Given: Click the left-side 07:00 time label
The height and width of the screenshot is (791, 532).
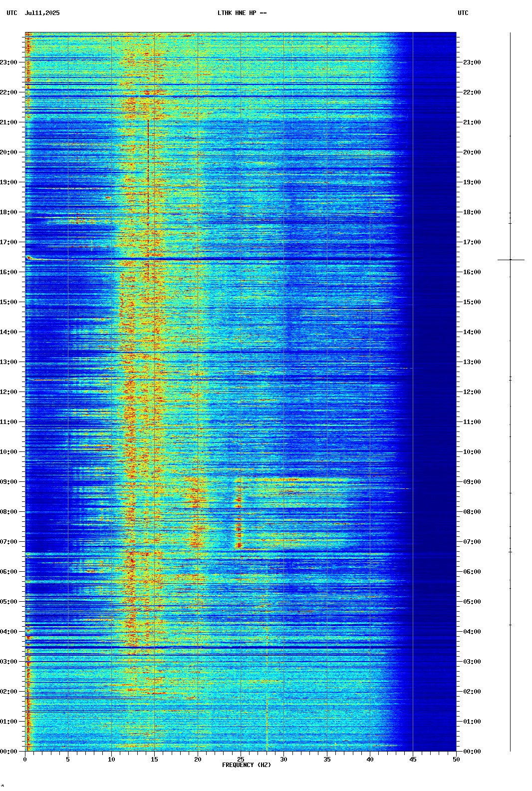Looking at the screenshot, I should 8,542.
